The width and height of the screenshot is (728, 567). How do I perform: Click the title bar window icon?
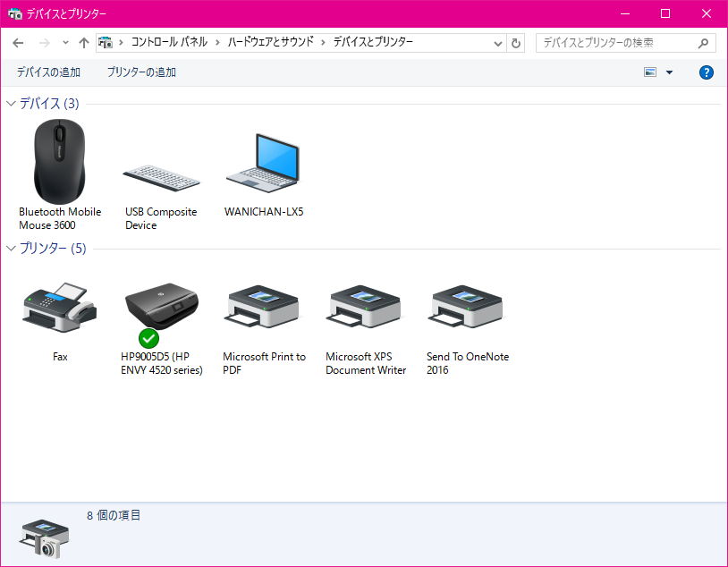pos(15,13)
